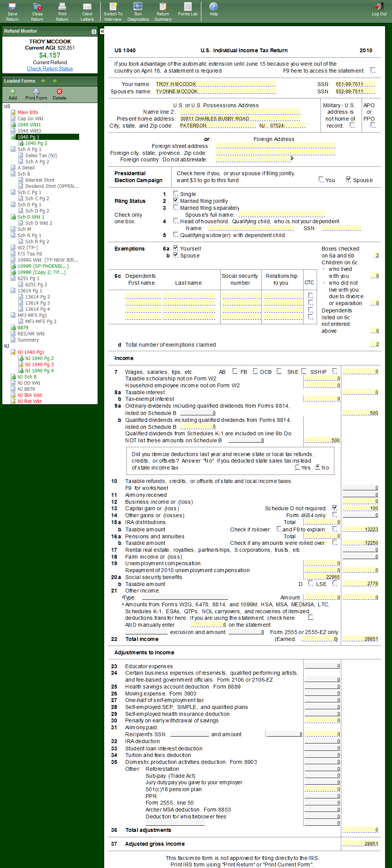Click the Close Return icon
This screenshot has width=392, height=868.
pos(37,12)
